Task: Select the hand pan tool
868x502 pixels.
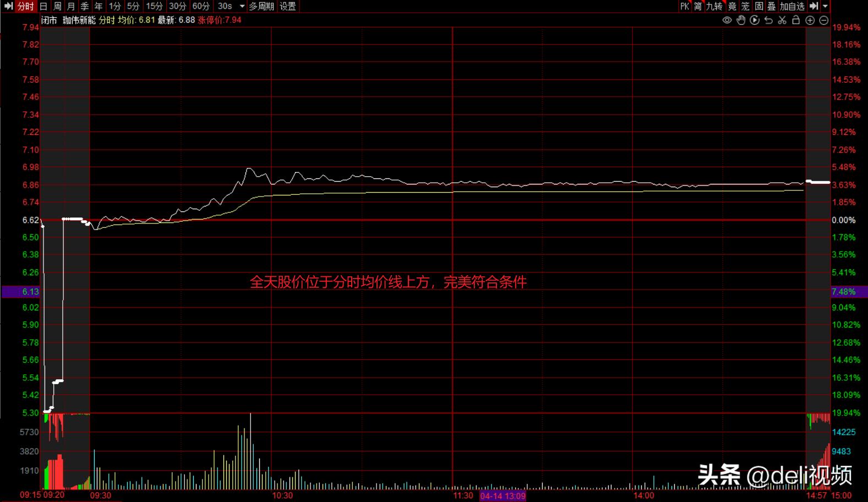Action: (741, 20)
